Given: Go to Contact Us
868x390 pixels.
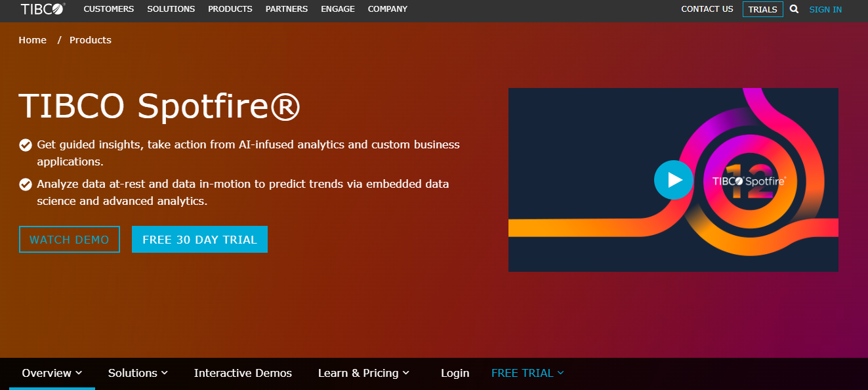Looking at the screenshot, I should tap(707, 9).
